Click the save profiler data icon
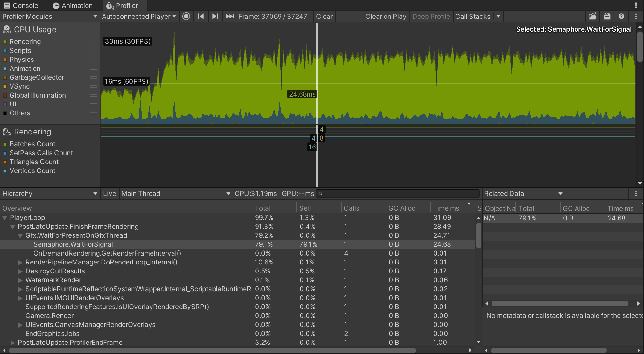644x354 pixels. coord(607,16)
